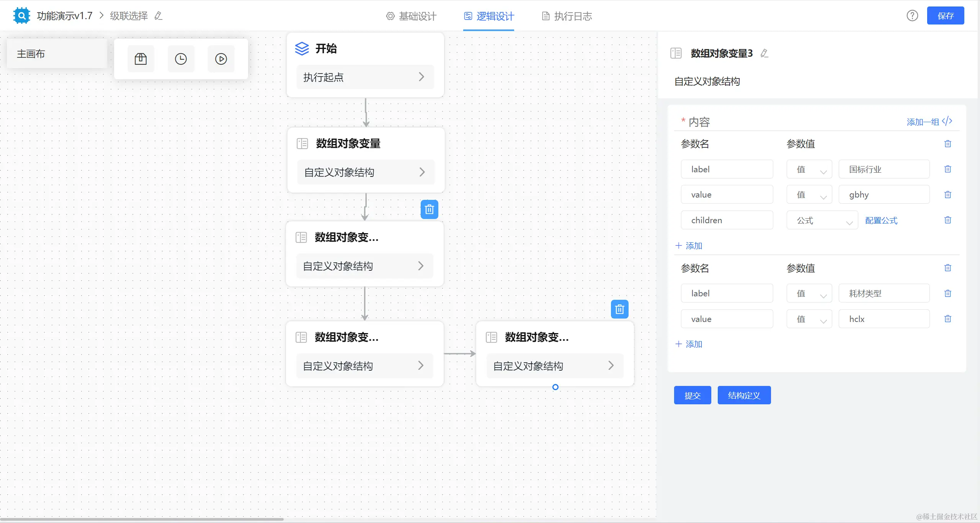Delete the children parameter row

pyautogui.click(x=947, y=220)
